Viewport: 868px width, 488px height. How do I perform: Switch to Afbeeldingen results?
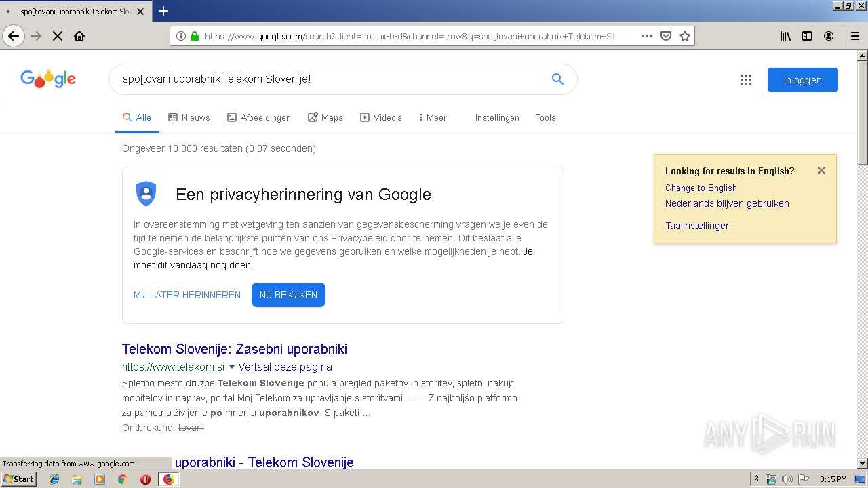pyautogui.click(x=259, y=117)
